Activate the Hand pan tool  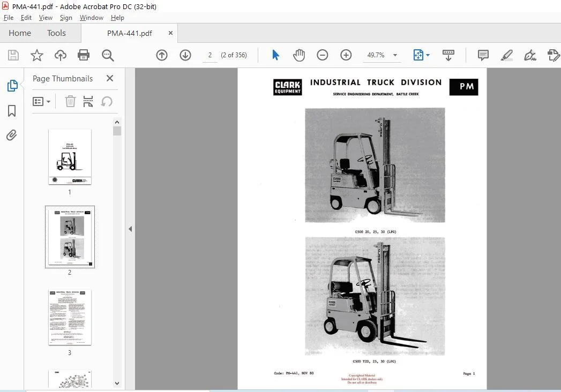[x=299, y=55]
